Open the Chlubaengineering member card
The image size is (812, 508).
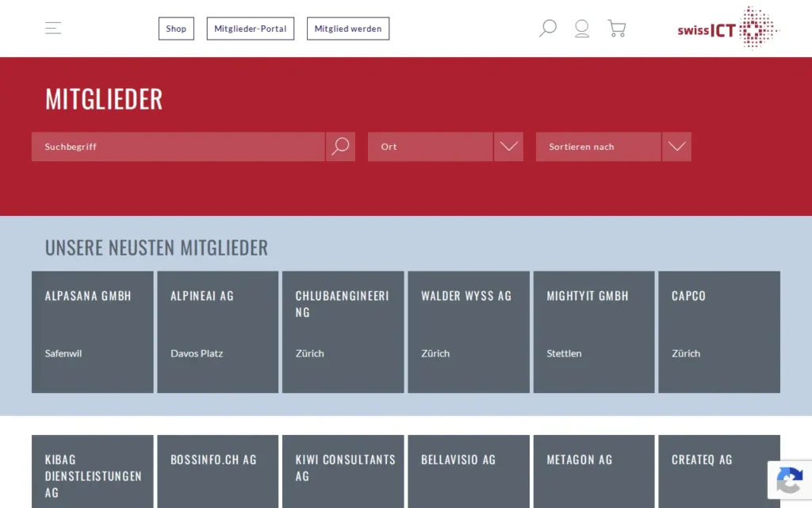point(343,332)
